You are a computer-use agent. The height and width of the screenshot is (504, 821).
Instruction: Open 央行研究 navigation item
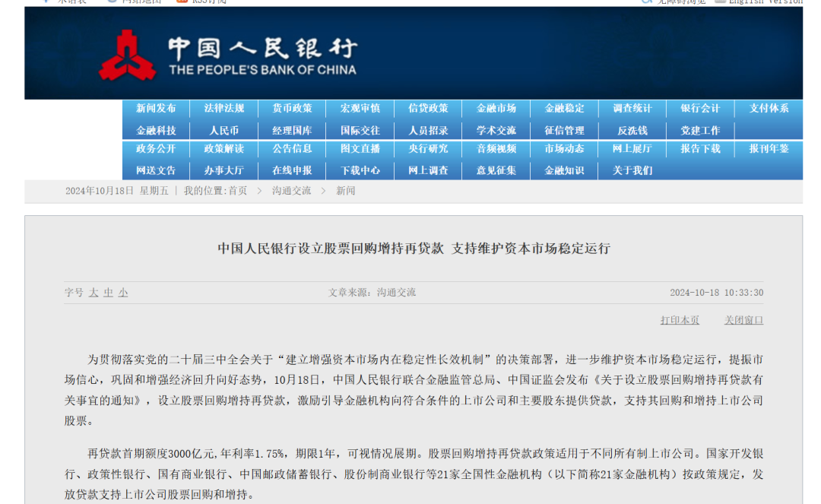428,149
